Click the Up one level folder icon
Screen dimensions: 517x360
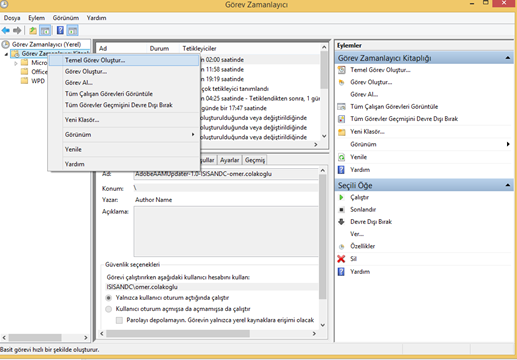click(33, 31)
